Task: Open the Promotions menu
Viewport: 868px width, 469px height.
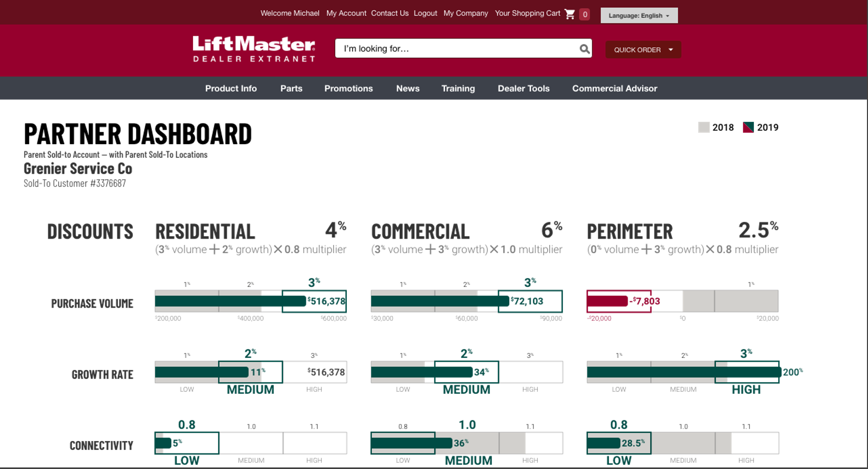Action: pos(348,89)
